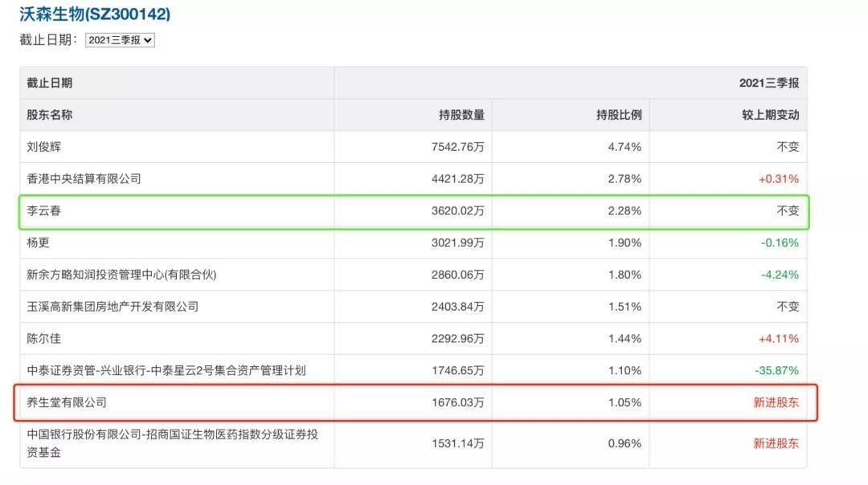This screenshot has width=868, height=485.
Task: Click 新进股东 label in 养生堂 row
Action: pyautogui.click(x=776, y=402)
